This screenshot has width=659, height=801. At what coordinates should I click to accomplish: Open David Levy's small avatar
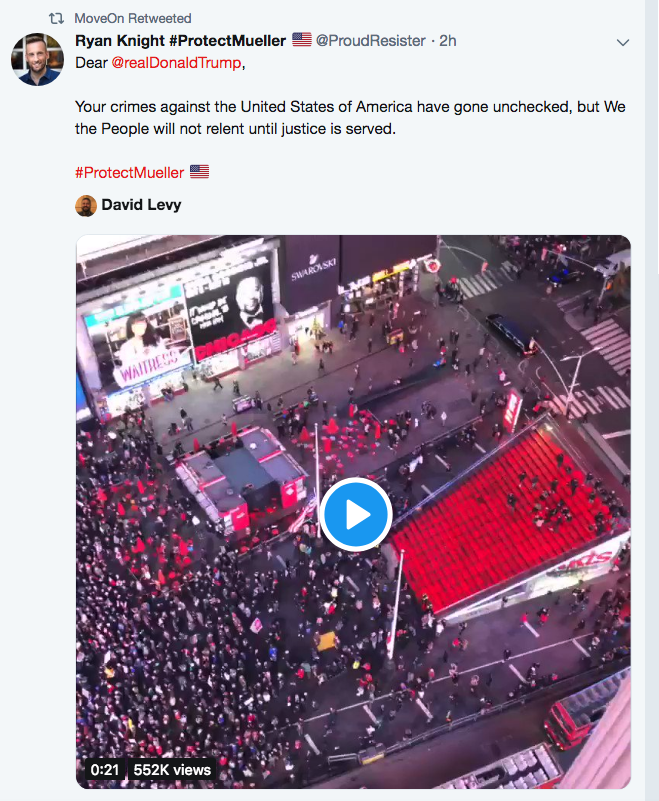[x=86, y=206]
